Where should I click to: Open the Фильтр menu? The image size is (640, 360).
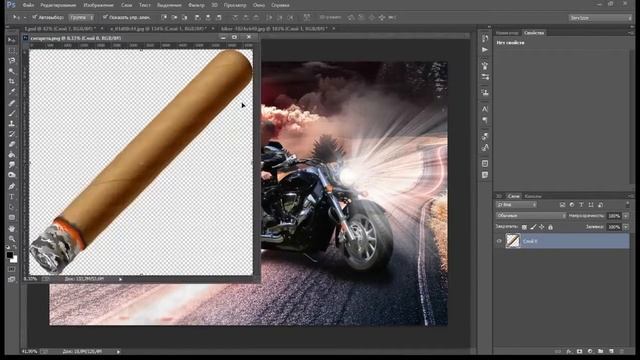click(196, 5)
